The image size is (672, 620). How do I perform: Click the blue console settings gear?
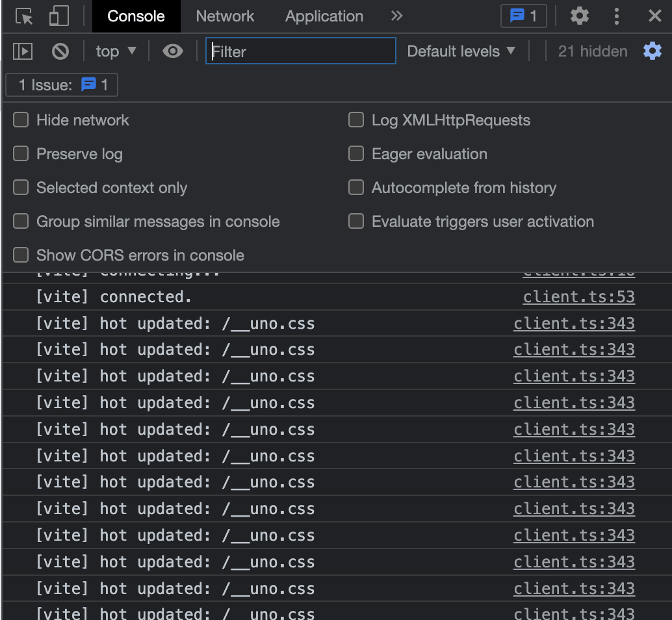[x=652, y=51]
